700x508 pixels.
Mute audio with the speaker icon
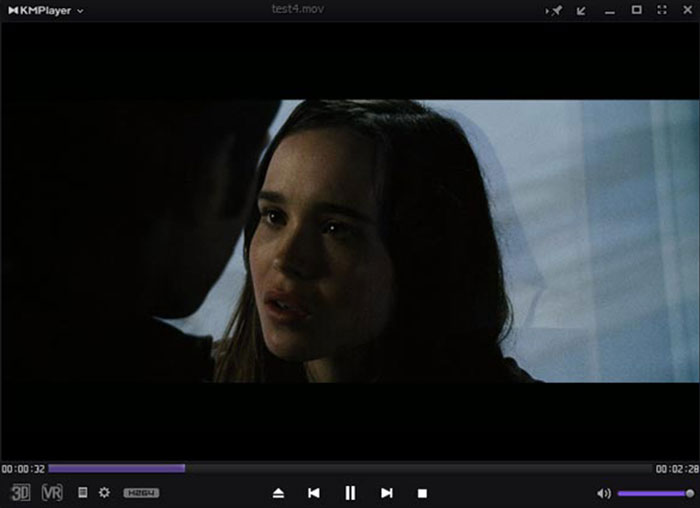pos(603,493)
